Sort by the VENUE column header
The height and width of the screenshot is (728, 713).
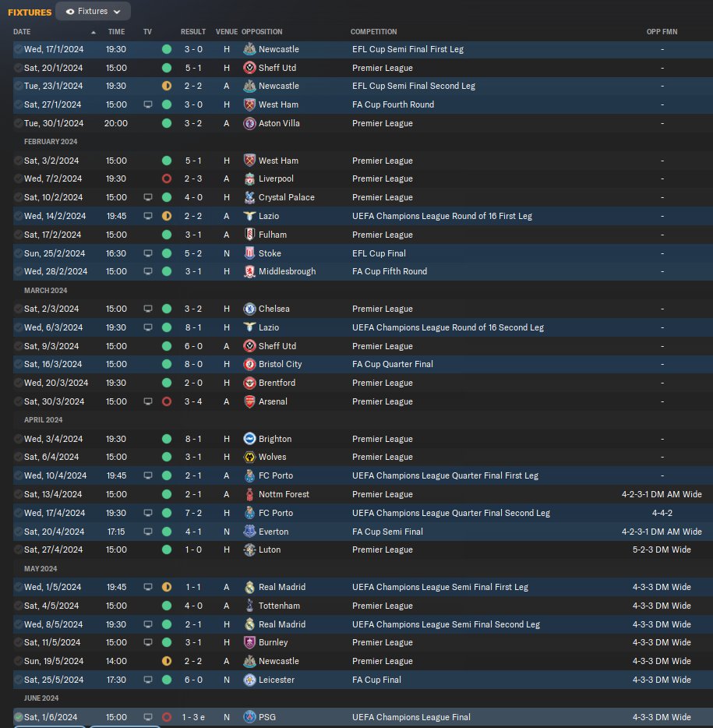pos(227,32)
